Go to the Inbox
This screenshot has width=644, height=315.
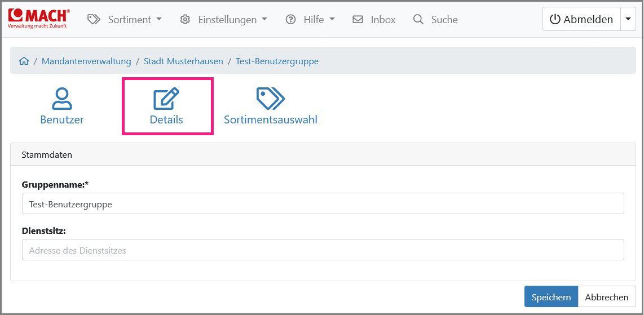[374, 19]
